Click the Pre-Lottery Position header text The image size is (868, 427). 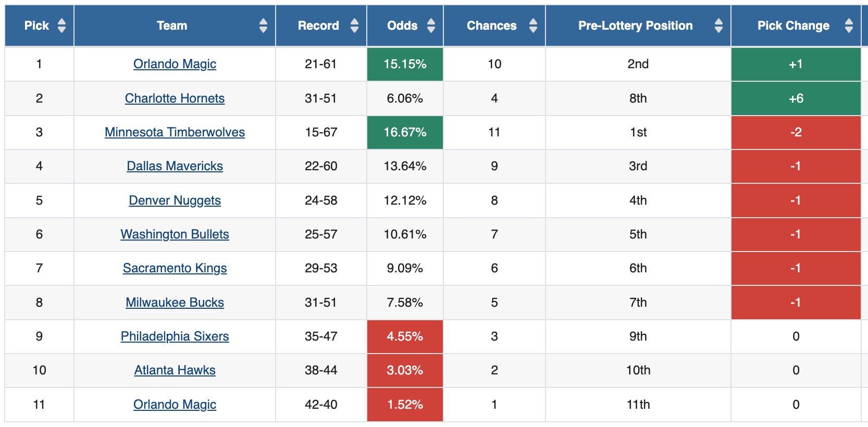point(635,26)
